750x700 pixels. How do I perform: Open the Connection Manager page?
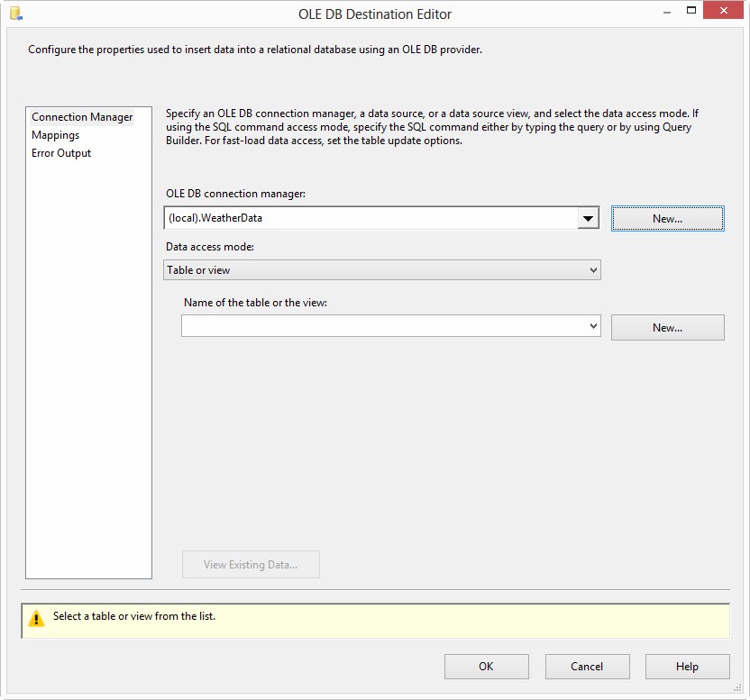[x=82, y=117]
